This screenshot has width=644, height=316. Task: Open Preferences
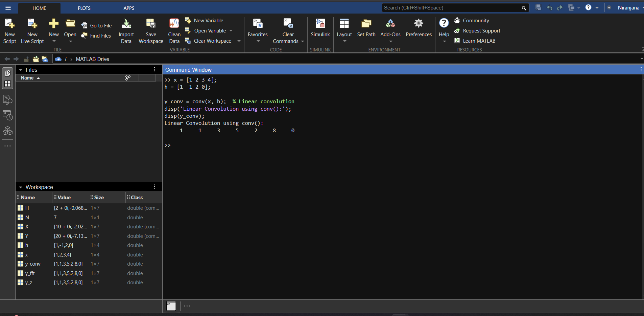tap(419, 28)
